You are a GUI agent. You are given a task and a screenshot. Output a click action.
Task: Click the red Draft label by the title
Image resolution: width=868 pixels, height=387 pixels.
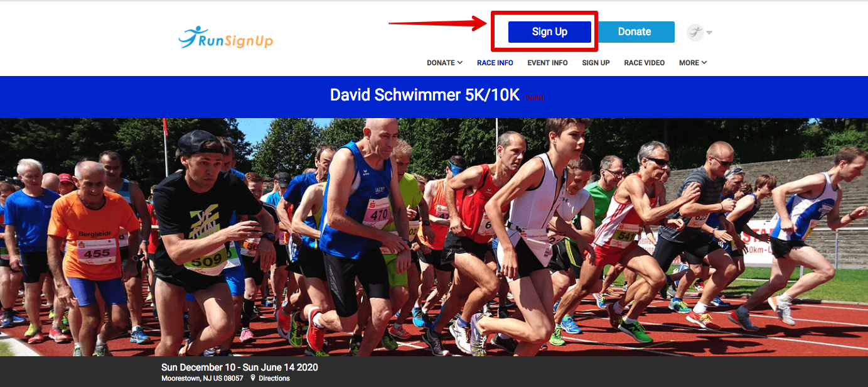tap(534, 98)
